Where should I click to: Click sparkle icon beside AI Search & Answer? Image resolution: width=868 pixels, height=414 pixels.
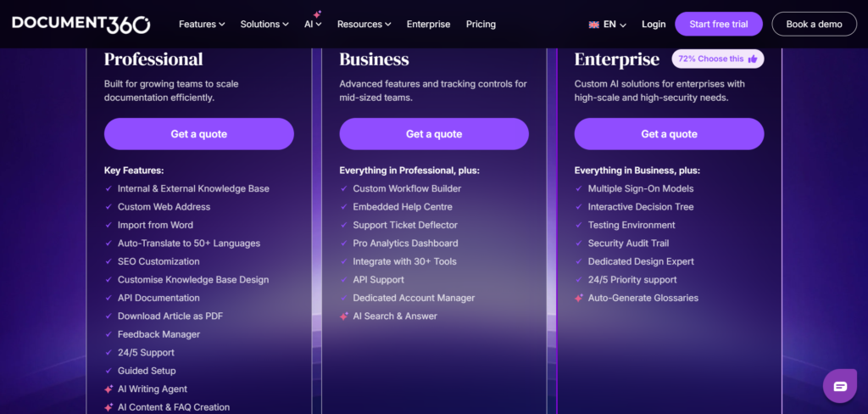tap(344, 316)
